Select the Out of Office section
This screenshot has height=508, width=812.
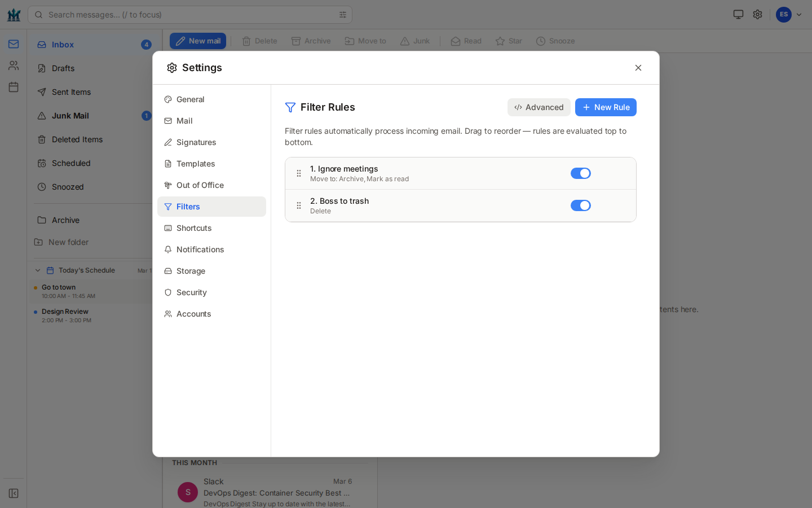200,185
